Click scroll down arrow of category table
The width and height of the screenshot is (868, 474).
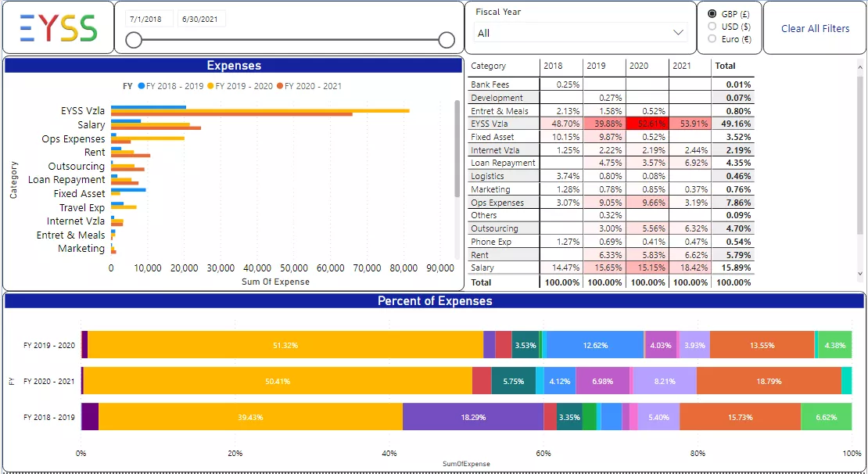click(861, 274)
